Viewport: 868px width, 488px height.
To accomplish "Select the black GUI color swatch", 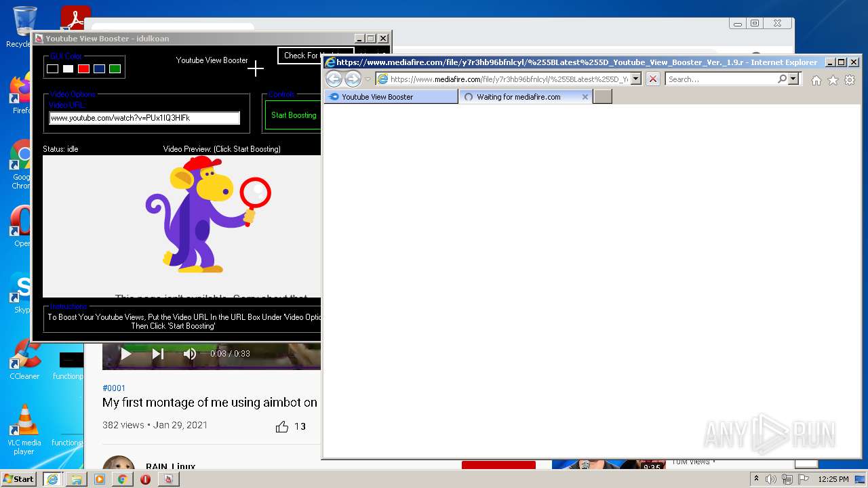I will point(52,68).
